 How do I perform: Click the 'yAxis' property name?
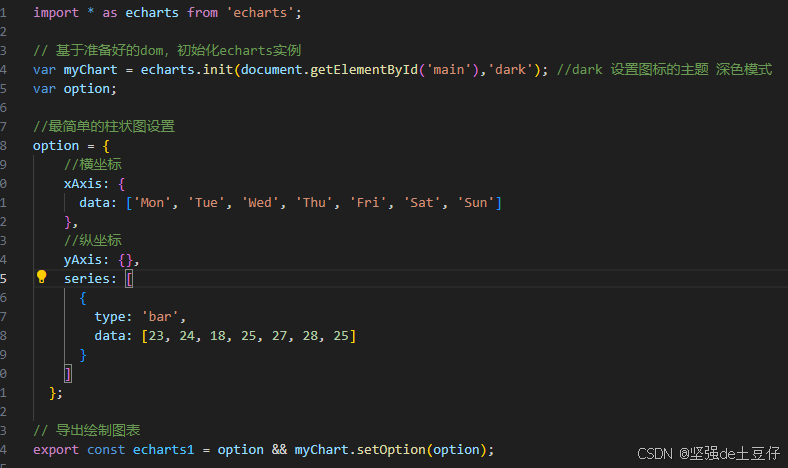[x=82, y=260]
